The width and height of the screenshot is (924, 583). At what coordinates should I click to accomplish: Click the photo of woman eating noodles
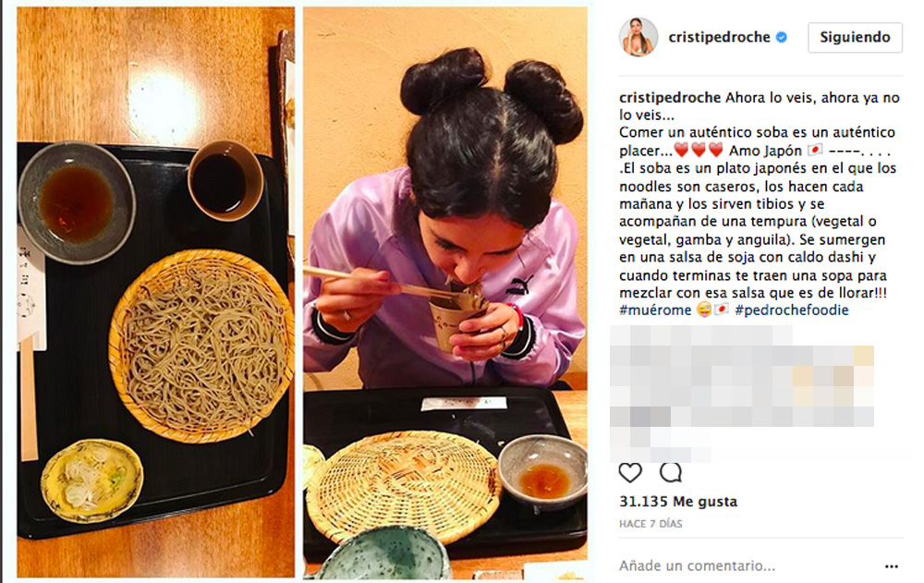[445, 292]
